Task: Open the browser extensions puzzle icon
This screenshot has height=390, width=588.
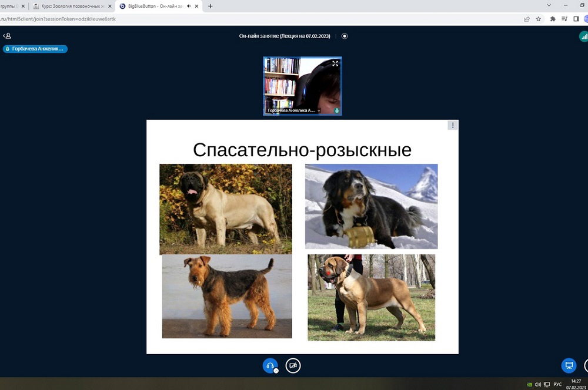Action: click(x=553, y=19)
